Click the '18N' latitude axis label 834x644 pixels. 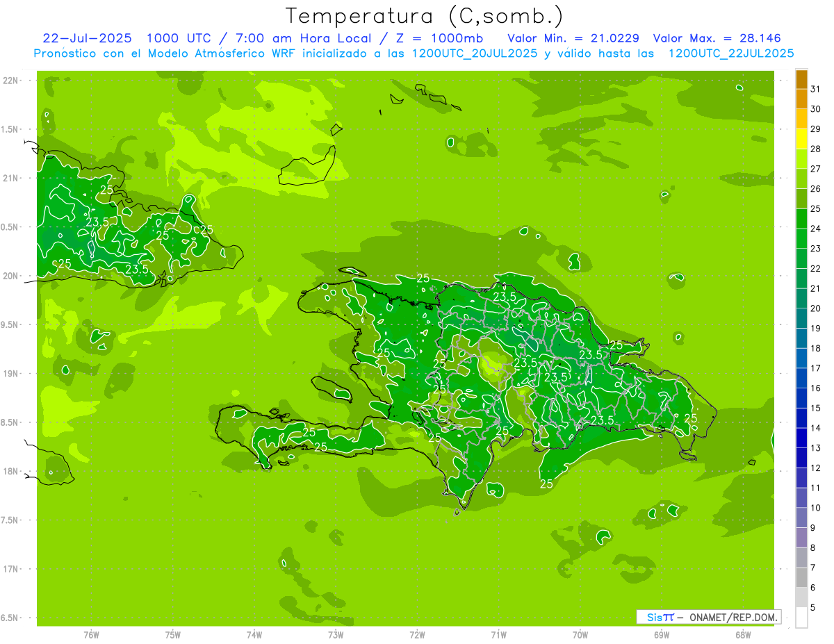tap(12, 471)
